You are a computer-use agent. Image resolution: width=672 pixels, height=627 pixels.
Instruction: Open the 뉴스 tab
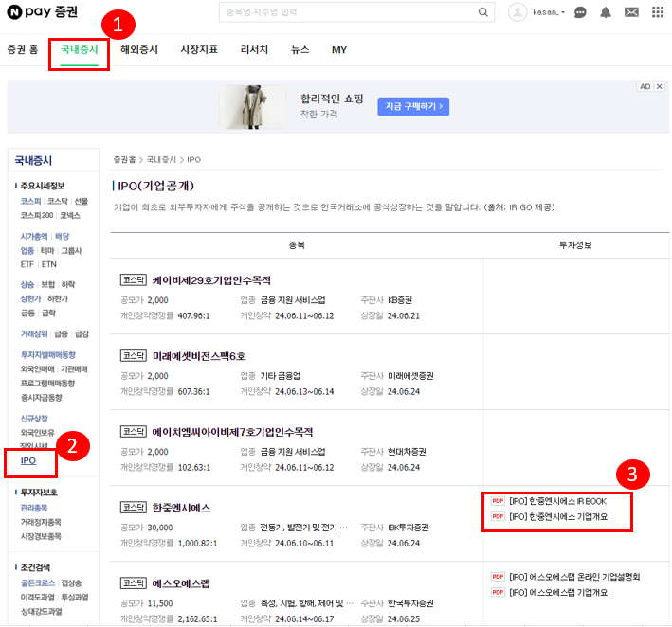300,49
